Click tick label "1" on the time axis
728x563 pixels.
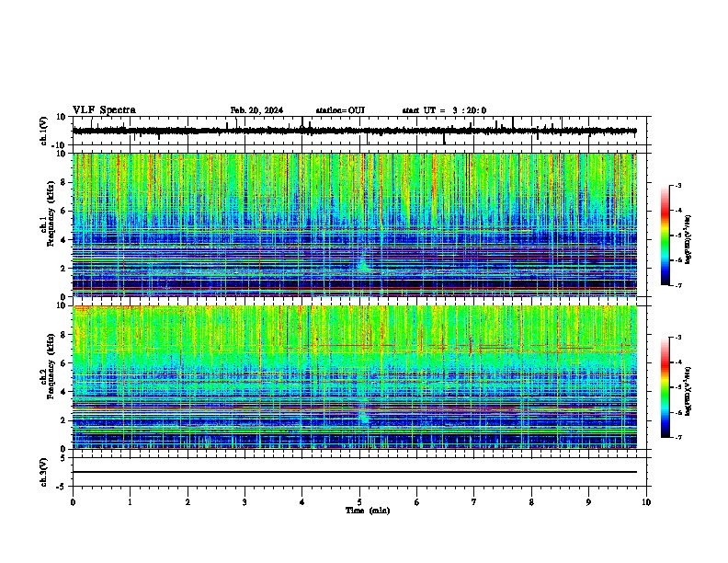point(130,502)
